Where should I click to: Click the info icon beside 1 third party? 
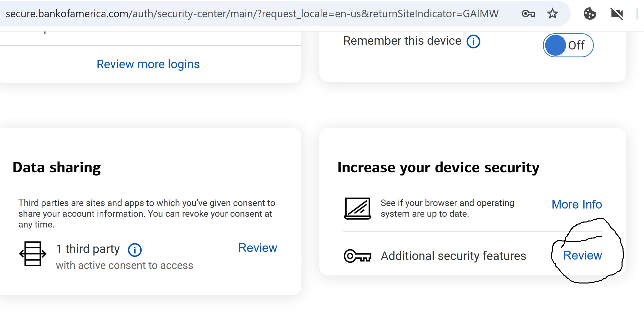point(135,250)
